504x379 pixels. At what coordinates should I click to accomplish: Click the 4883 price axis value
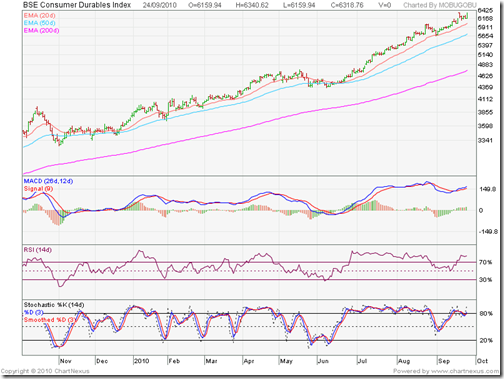[485, 65]
